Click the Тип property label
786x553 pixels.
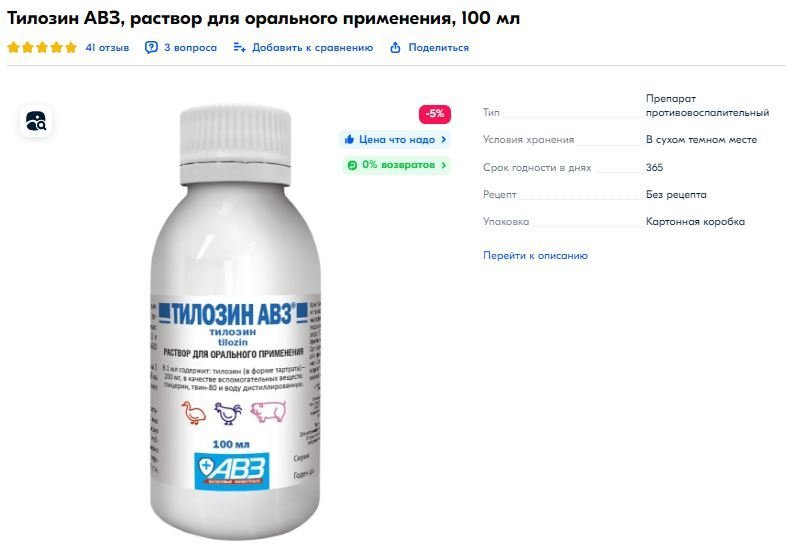[491, 112]
